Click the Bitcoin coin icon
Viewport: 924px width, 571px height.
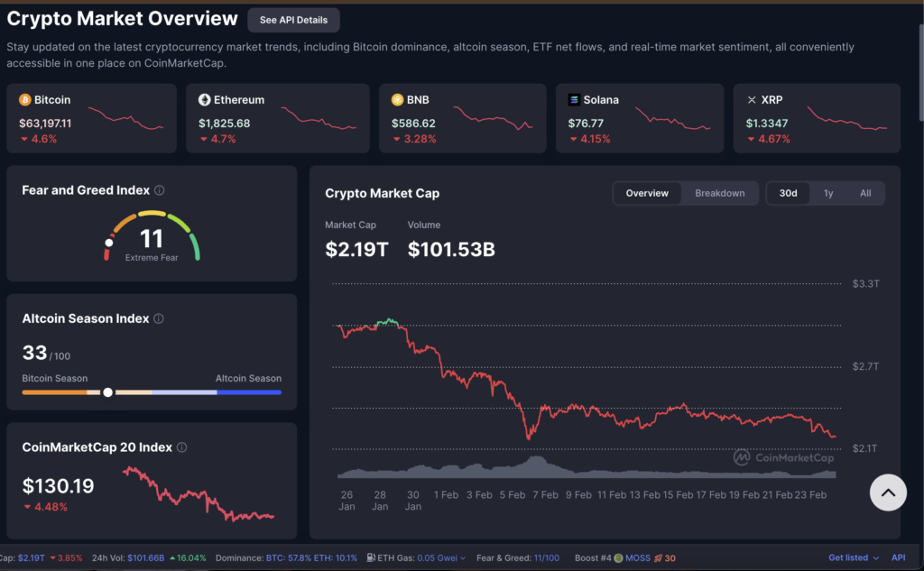point(25,100)
